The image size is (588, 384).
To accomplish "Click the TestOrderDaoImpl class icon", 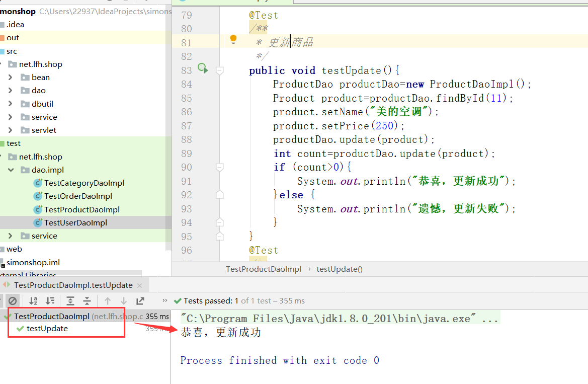I will coord(38,196).
